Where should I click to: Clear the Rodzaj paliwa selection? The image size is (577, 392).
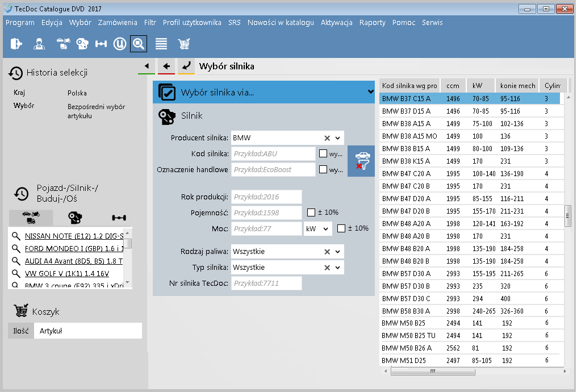coord(327,252)
